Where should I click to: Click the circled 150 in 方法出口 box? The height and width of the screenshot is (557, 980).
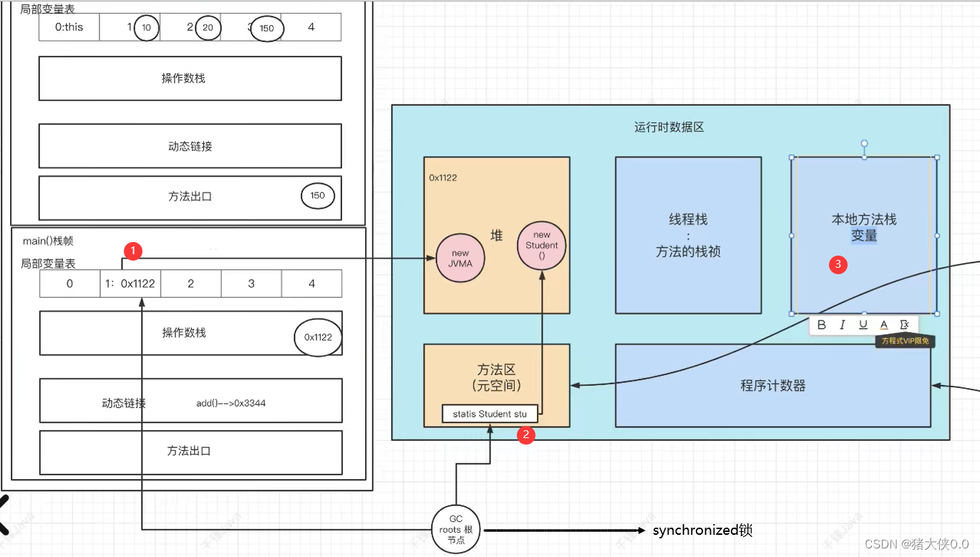coord(318,195)
